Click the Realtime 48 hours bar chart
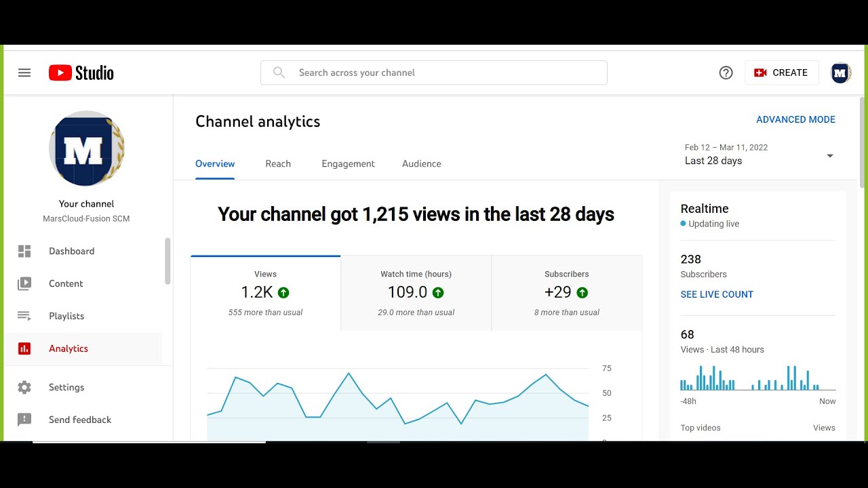 (758, 378)
